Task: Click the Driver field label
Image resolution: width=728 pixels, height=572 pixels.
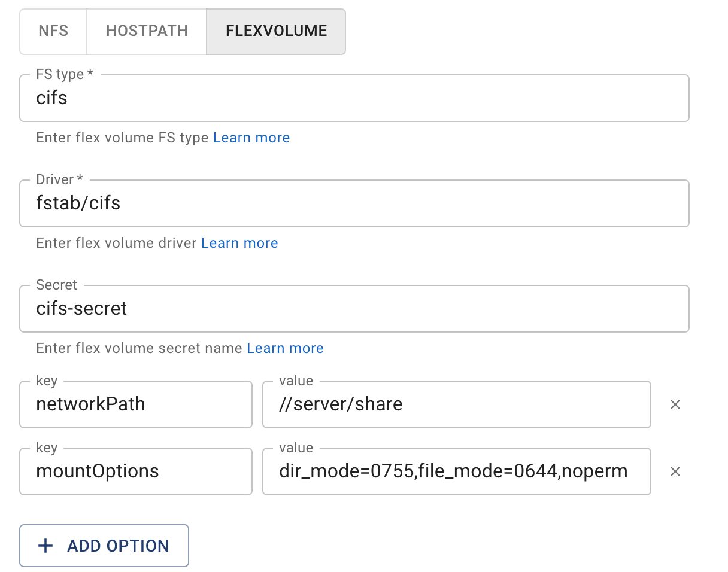Action: pyautogui.click(x=59, y=179)
